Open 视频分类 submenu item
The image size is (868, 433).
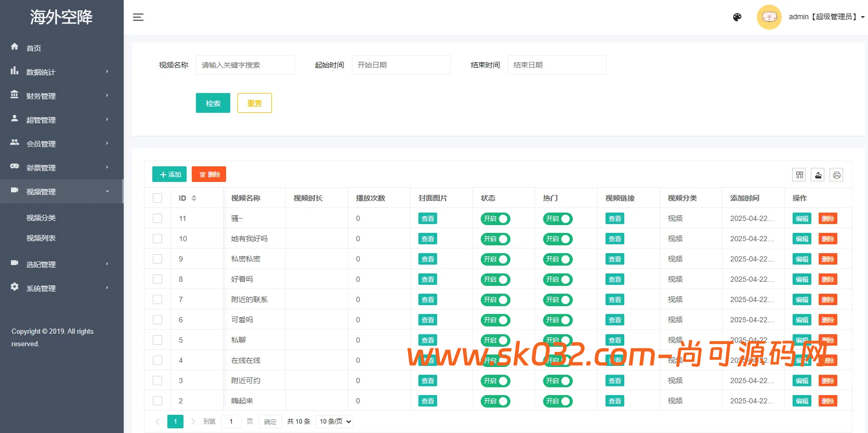[x=41, y=218]
